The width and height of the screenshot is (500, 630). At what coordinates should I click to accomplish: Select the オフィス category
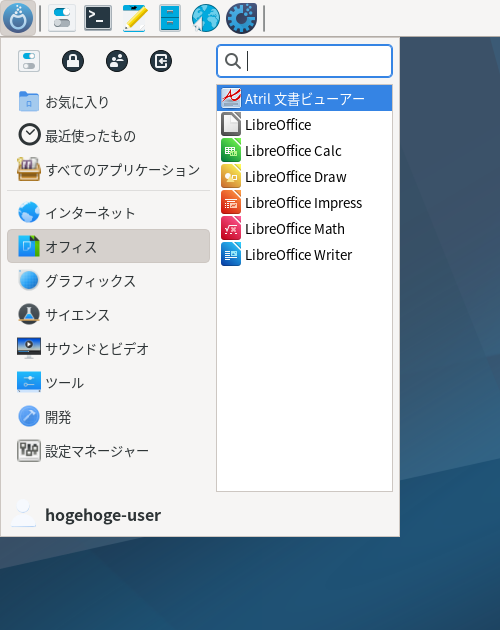click(109, 246)
